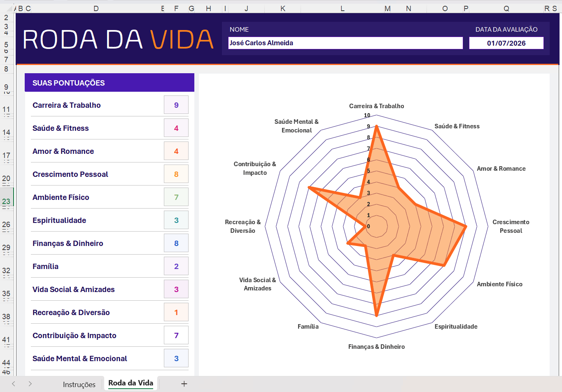Click chart label 'Recreação & Diversão'
This screenshot has height=392, width=562.
coord(243,226)
